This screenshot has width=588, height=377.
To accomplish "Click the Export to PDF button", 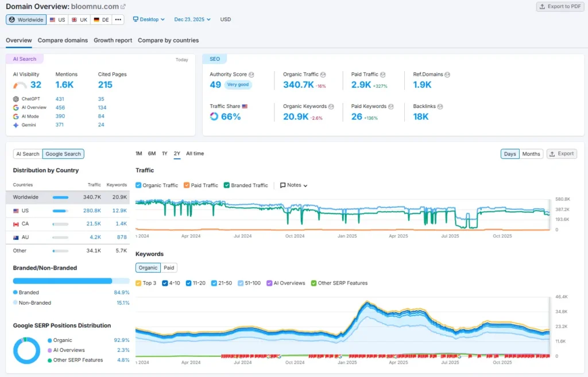I will click(x=559, y=6).
